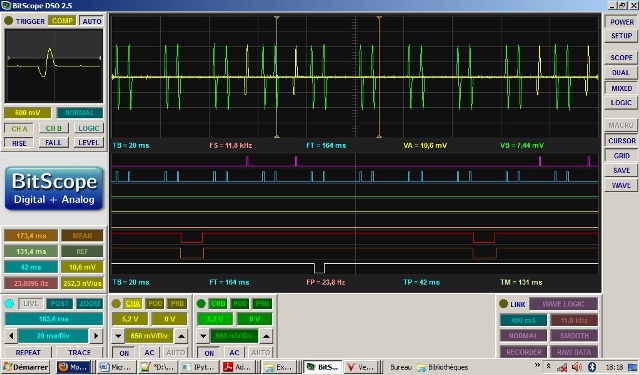Decrease timebase with left arrow beside 20 ms/Div
The image size is (640, 375).
point(11,336)
